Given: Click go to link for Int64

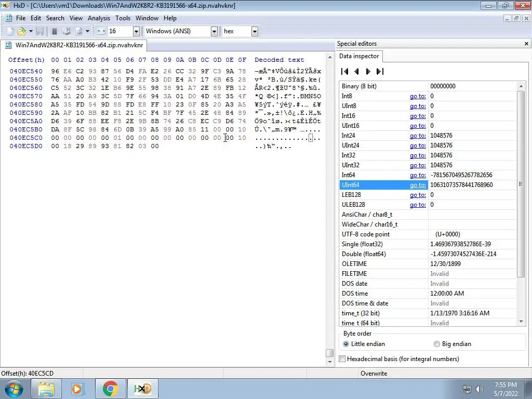Looking at the screenshot, I should click(418, 175).
